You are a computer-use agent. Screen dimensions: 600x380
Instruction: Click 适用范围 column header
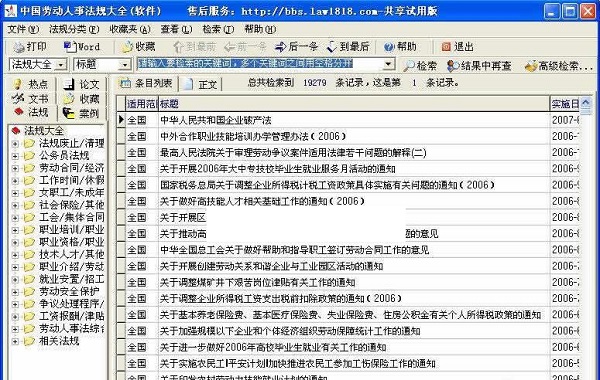[x=141, y=104]
